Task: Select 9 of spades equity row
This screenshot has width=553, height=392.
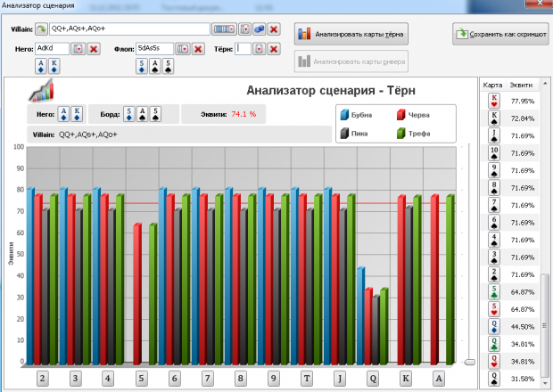Action: tap(510, 170)
